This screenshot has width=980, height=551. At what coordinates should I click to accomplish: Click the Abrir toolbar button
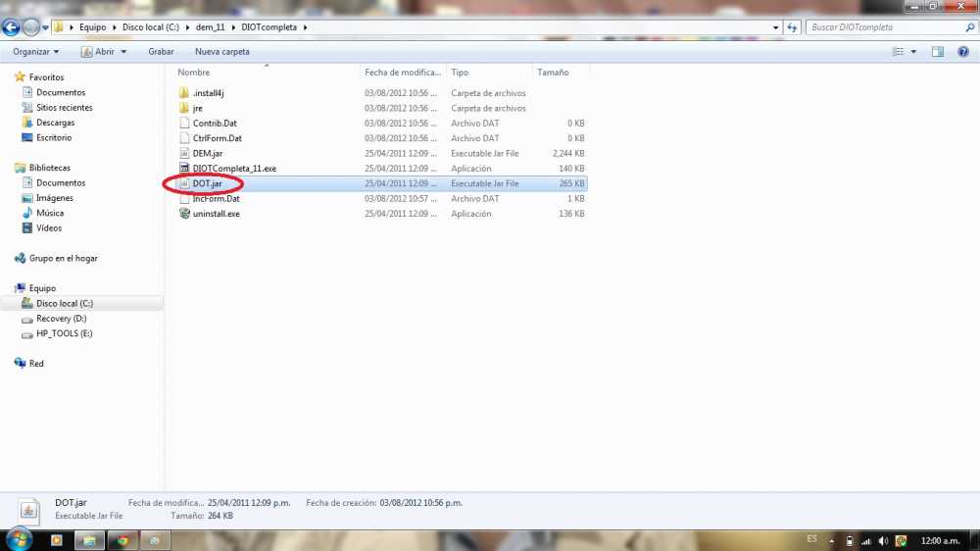pos(97,52)
